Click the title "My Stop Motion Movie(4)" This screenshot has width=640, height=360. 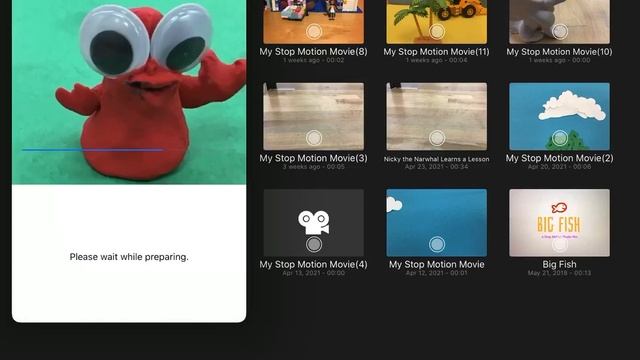pos(313,264)
